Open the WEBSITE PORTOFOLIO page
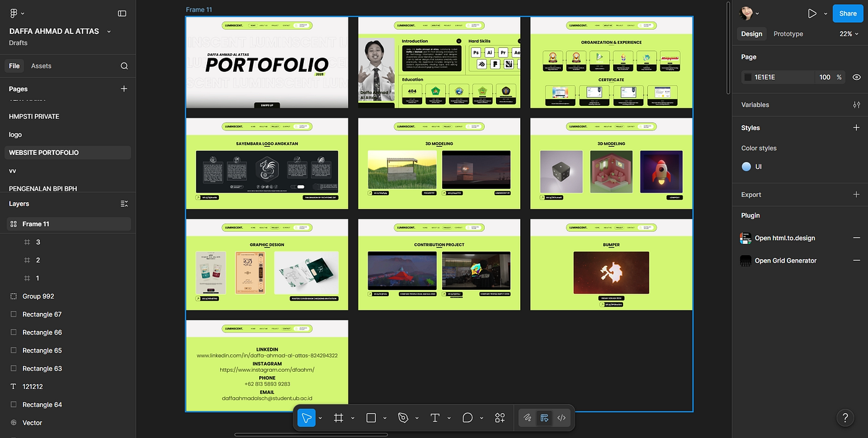The image size is (868, 438). [x=68, y=152]
